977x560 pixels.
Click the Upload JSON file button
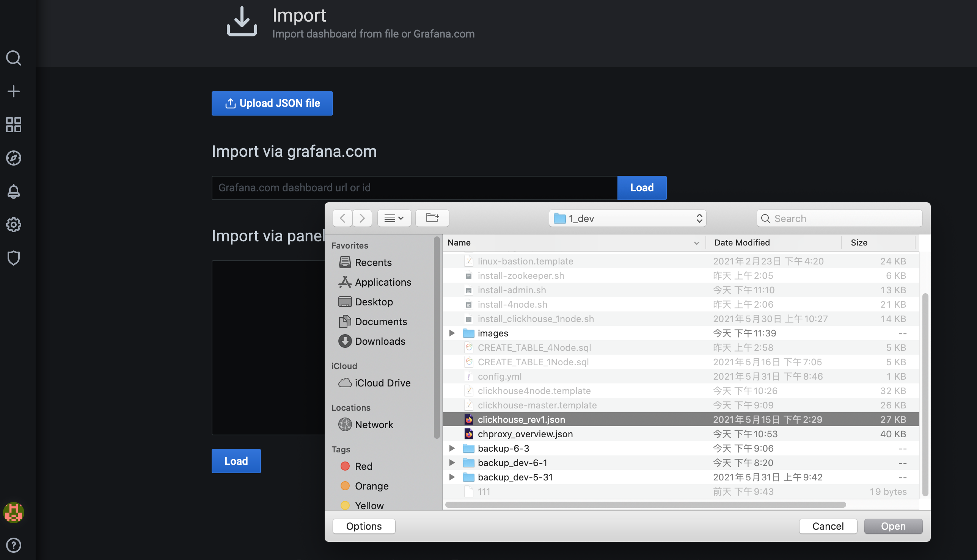click(x=272, y=103)
